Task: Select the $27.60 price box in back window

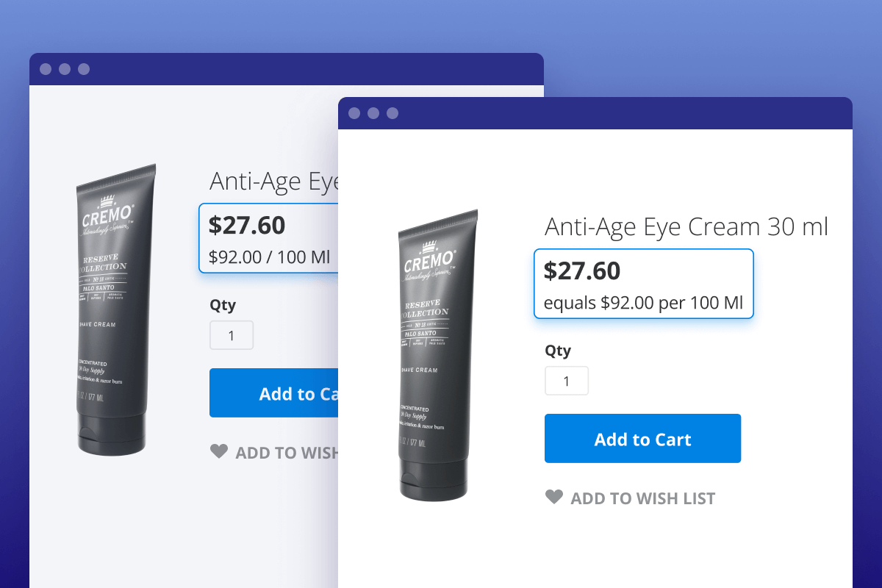Action: pyautogui.click(x=268, y=237)
